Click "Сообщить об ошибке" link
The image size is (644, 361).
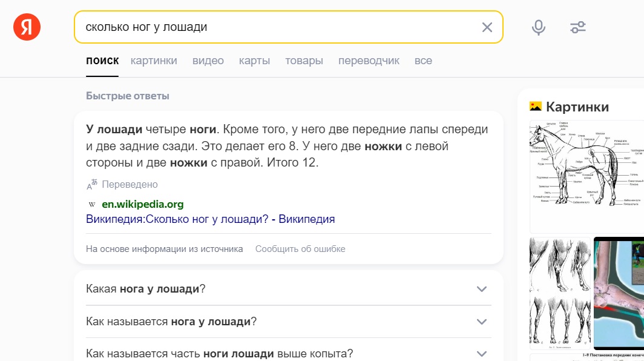300,249
